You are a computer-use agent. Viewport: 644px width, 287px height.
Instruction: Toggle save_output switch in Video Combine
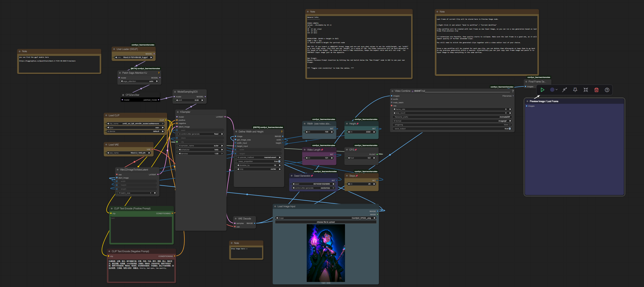(510, 129)
